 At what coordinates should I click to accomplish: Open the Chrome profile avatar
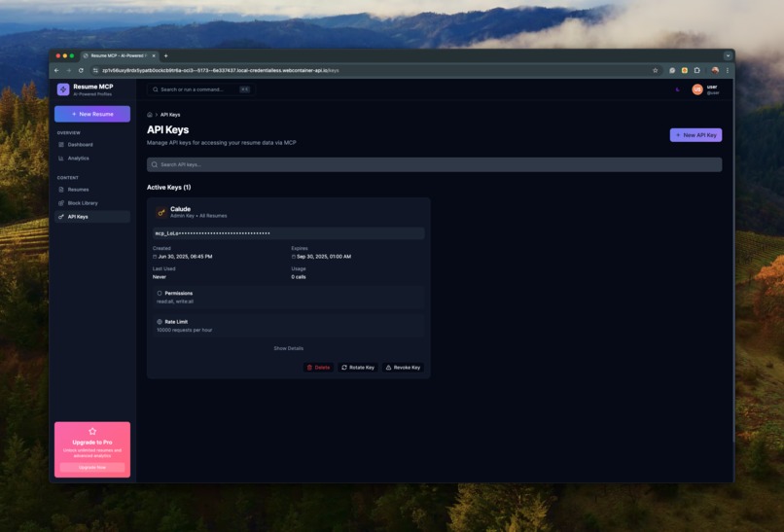coord(715,70)
